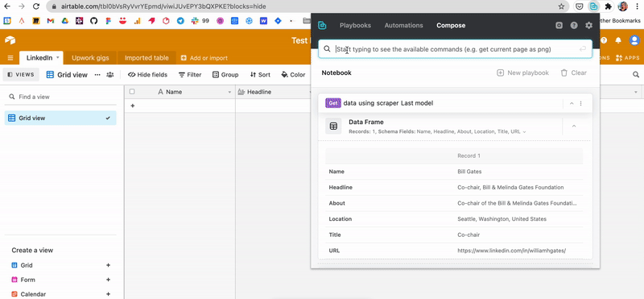This screenshot has height=299, width=644.
Task: Open the GitHub bookmark
Action: (x=93, y=21)
